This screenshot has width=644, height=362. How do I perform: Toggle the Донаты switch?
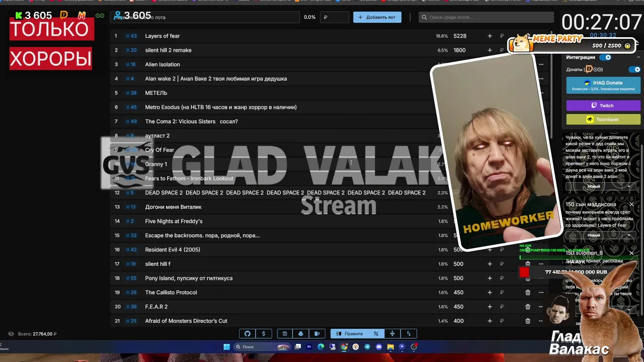point(634,69)
